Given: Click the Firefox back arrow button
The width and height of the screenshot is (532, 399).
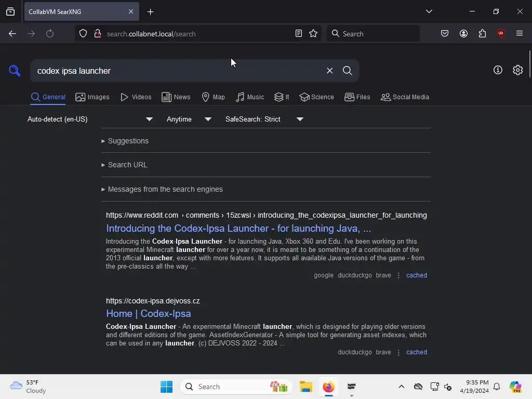Looking at the screenshot, I should [x=12, y=34].
